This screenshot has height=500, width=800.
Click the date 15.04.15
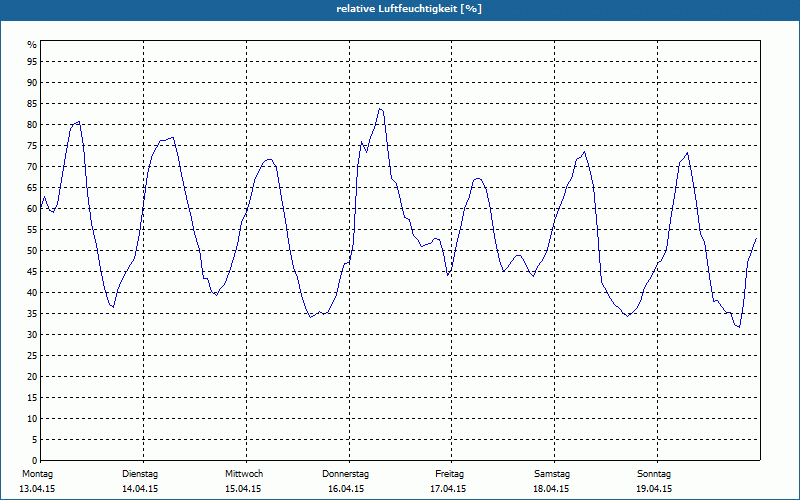pyautogui.click(x=243, y=489)
